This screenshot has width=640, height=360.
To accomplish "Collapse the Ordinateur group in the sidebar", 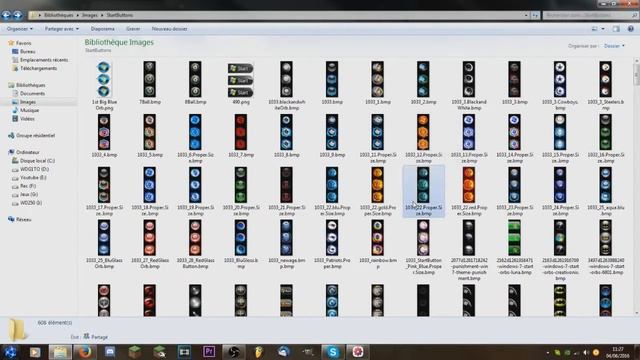I will coord(28,152).
